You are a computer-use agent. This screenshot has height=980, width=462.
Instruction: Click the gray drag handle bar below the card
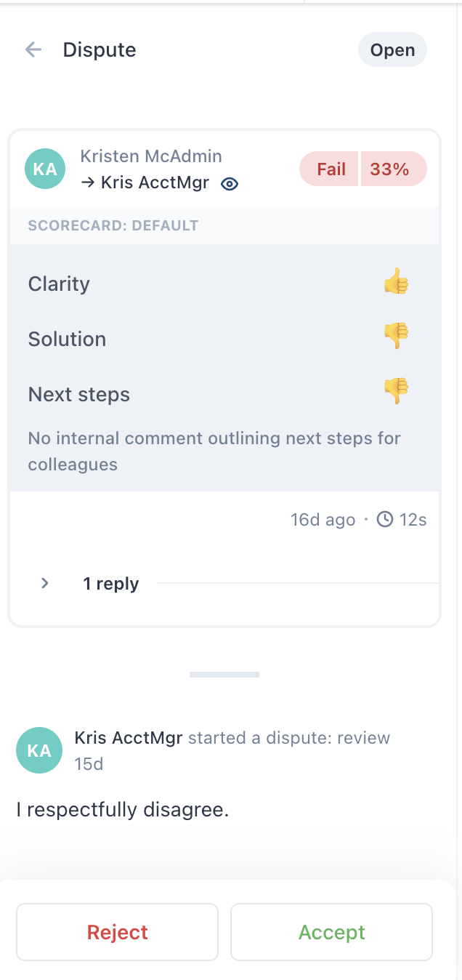click(x=224, y=675)
